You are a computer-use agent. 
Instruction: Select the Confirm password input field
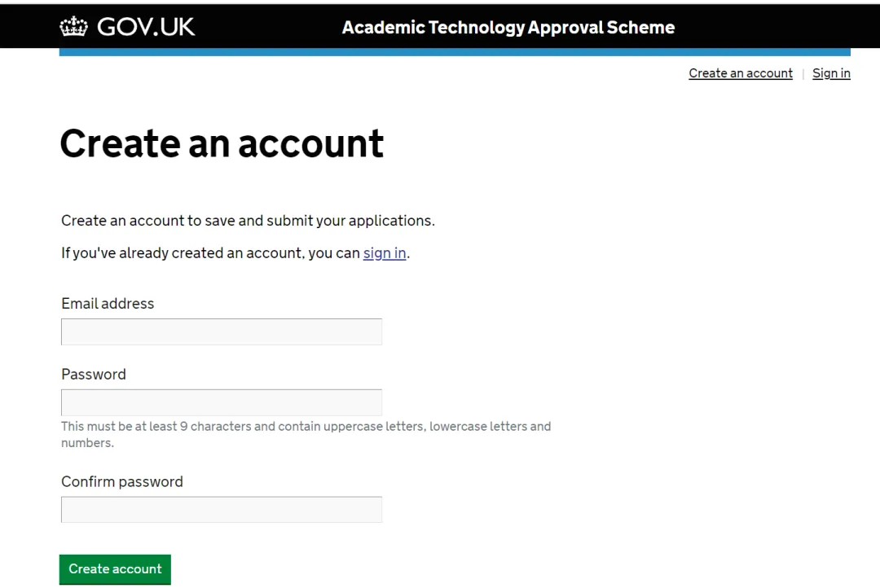pos(222,510)
